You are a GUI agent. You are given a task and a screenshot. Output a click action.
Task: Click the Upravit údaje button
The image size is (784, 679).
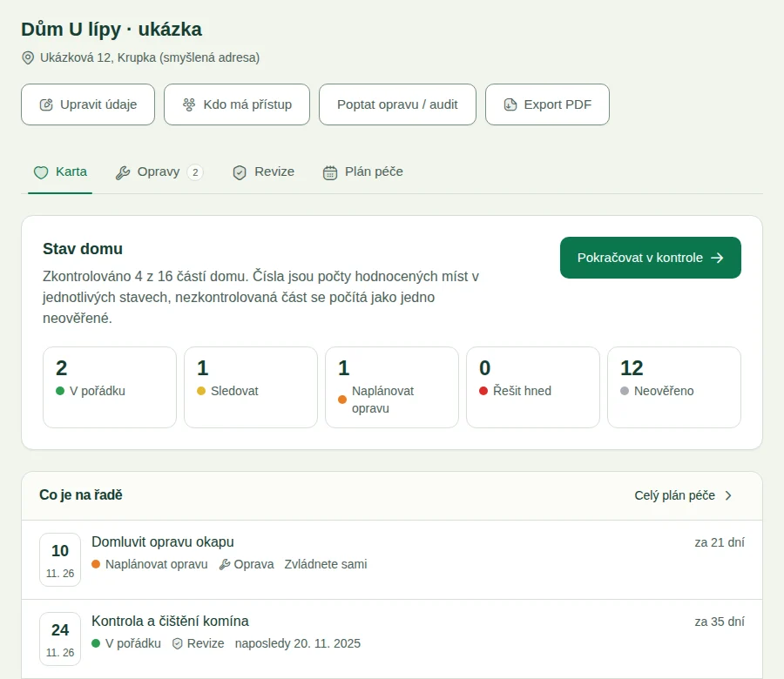pyautogui.click(x=88, y=104)
